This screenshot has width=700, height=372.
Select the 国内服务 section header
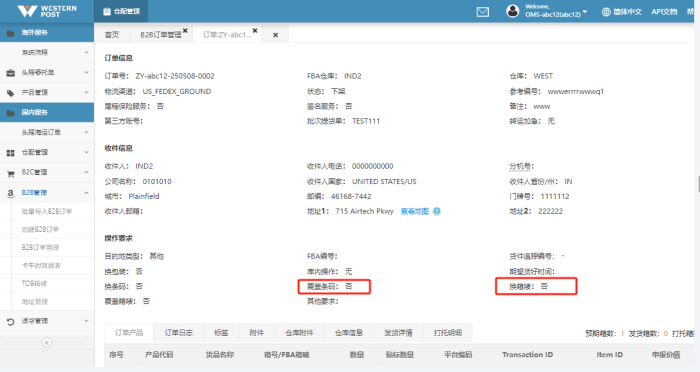click(x=47, y=113)
